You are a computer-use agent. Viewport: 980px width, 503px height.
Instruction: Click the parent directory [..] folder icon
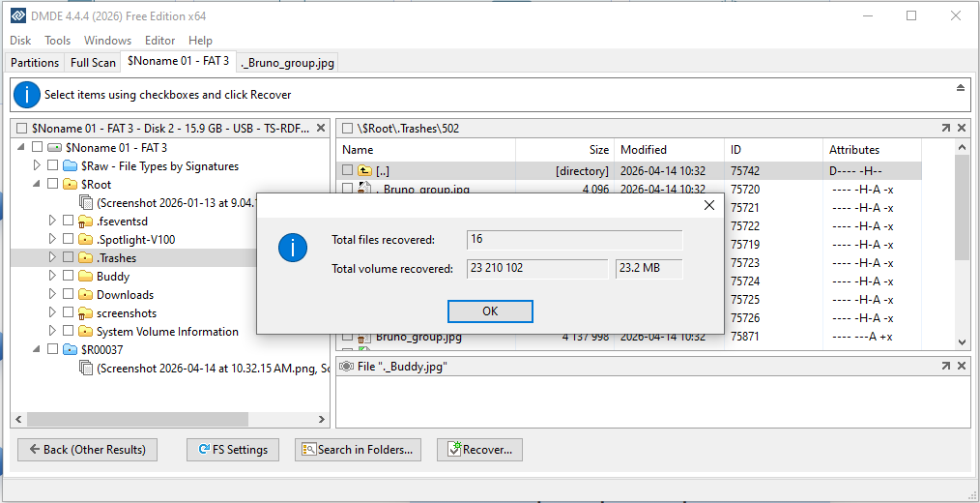[x=364, y=170]
